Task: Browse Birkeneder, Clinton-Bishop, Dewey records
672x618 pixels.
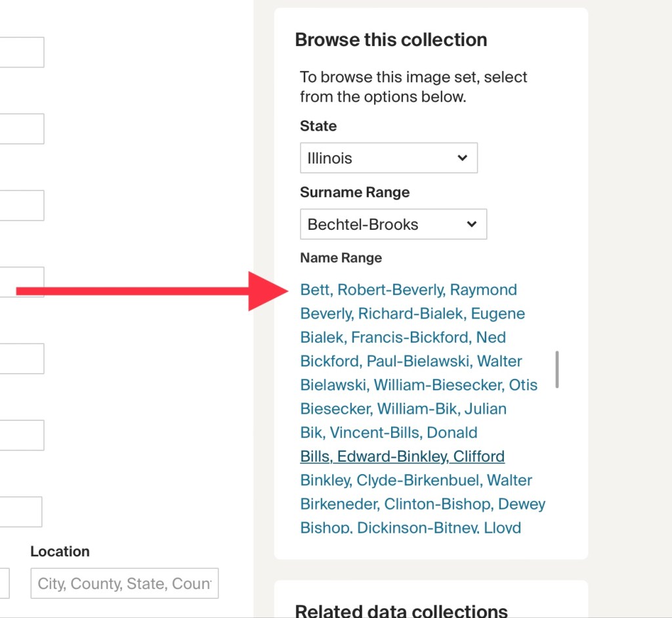Action: coord(423,504)
